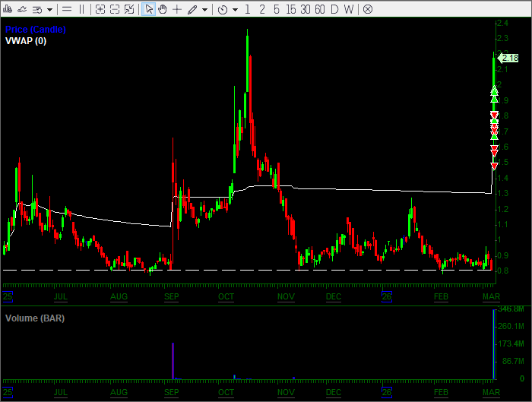Add a vertical line tool
The image size is (532, 402).
(x=82, y=9)
